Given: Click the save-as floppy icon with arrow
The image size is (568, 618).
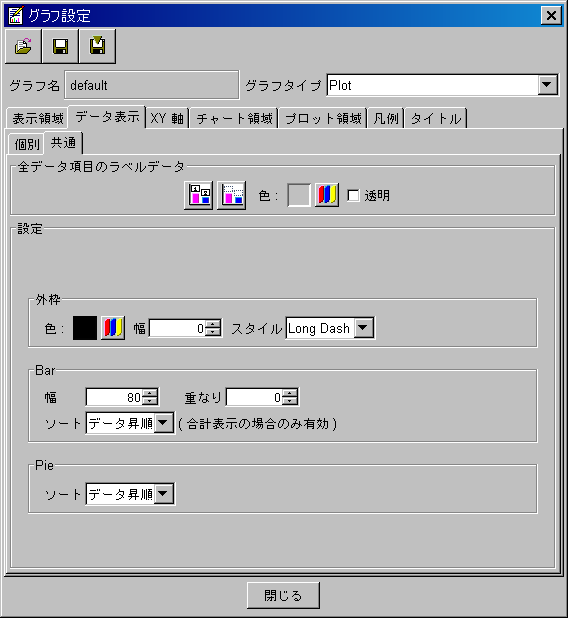Looking at the screenshot, I should (x=97, y=46).
